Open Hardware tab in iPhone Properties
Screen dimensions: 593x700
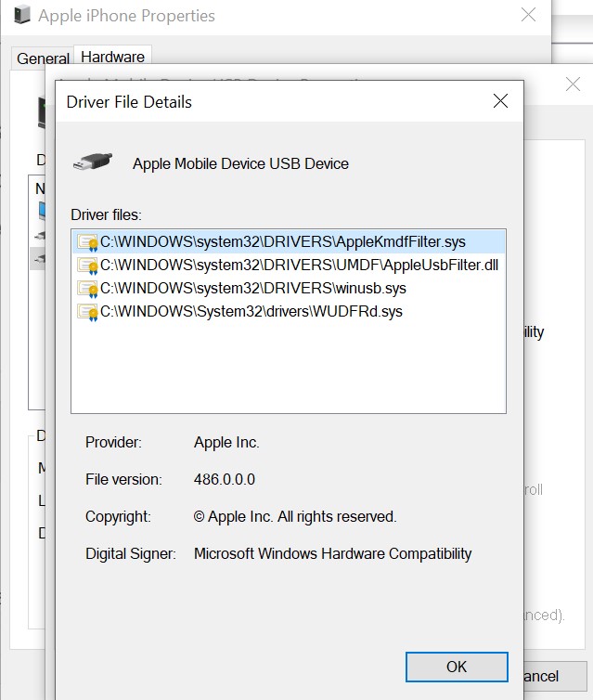pos(112,58)
